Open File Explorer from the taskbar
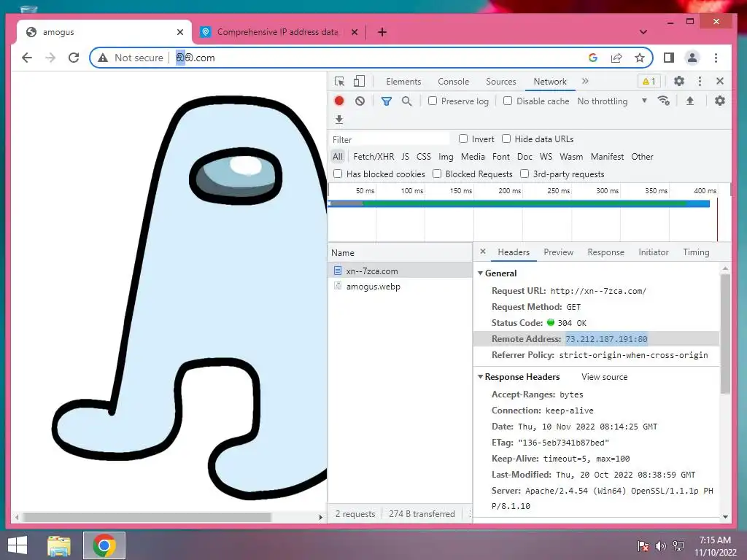Image resolution: width=747 pixels, height=560 pixels. pos(59,545)
